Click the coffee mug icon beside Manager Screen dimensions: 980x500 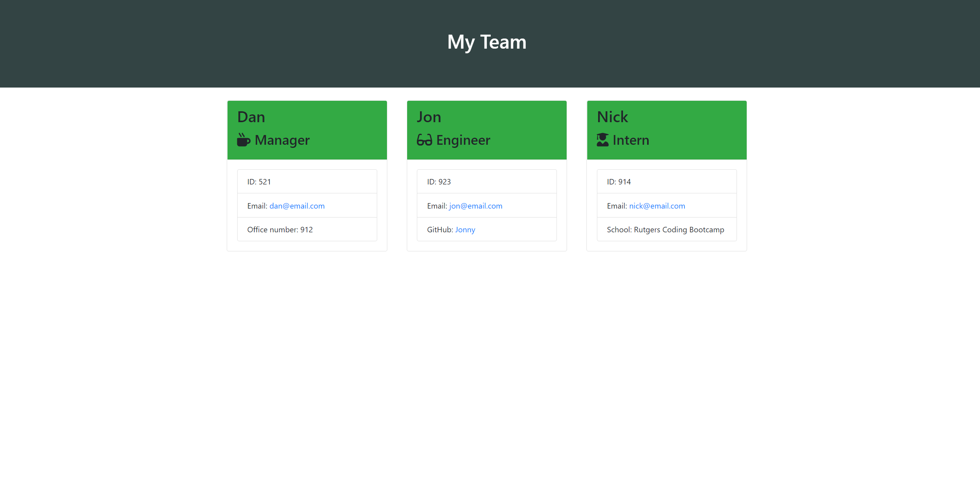(244, 140)
